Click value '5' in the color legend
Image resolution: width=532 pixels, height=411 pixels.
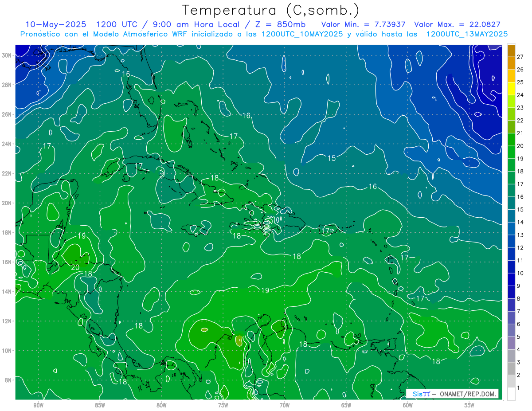click(x=519, y=337)
